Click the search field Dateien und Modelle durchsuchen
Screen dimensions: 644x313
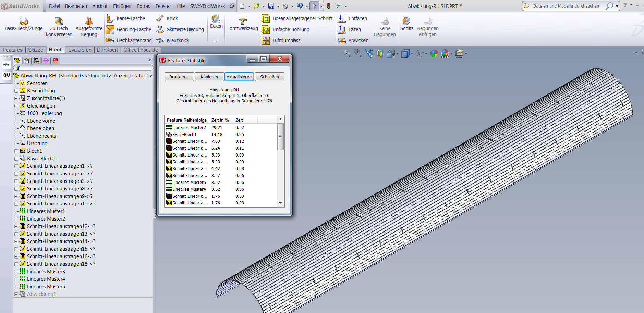(566, 6)
